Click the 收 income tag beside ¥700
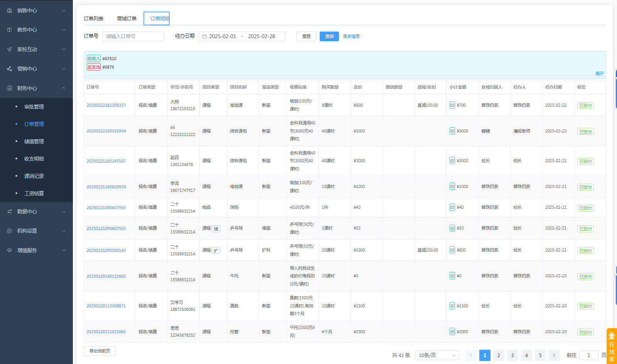617x364 pixels. (452, 105)
